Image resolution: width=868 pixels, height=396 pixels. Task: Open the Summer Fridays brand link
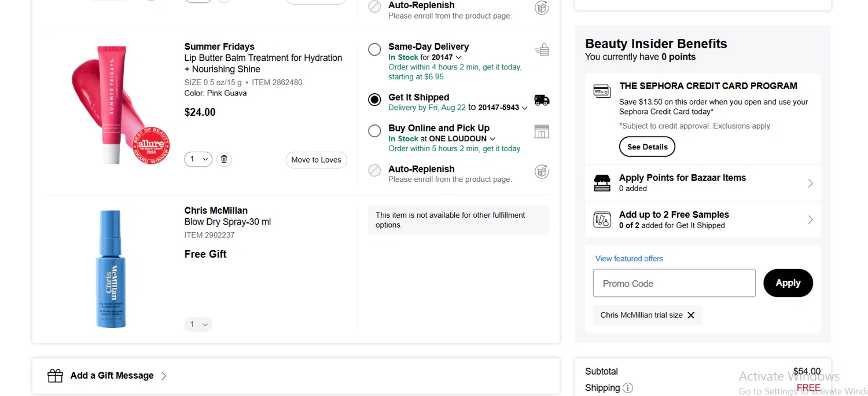[x=219, y=46]
